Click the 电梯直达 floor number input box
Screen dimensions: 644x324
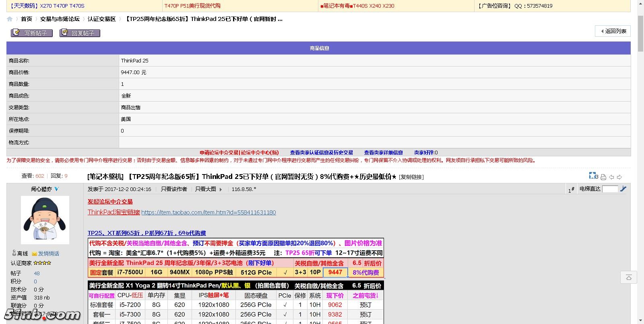(x=609, y=189)
